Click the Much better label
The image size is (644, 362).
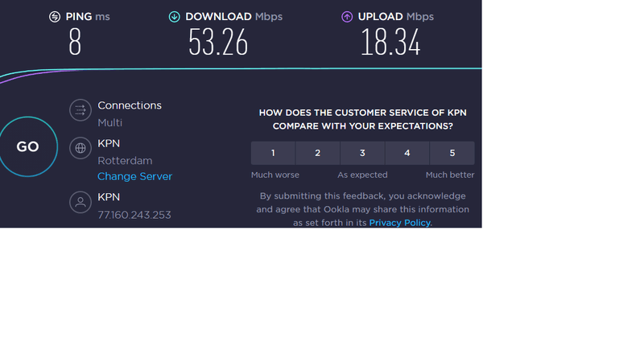click(450, 175)
